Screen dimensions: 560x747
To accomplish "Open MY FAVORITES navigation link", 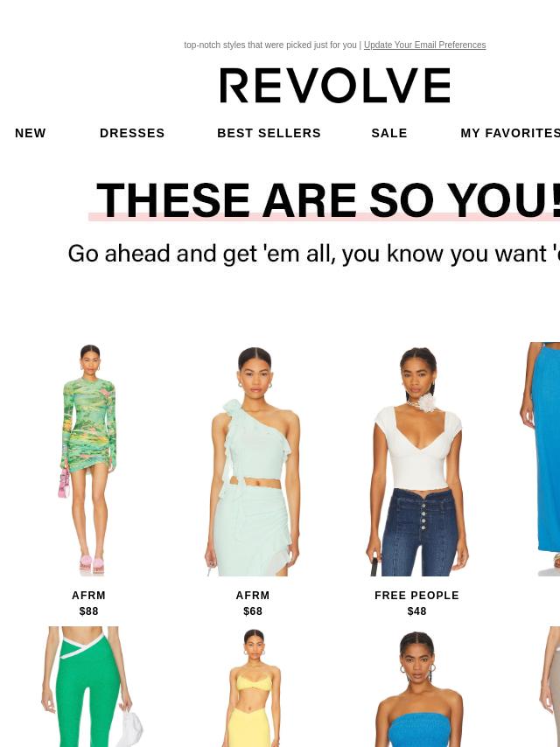I will [x=510, y=133].
